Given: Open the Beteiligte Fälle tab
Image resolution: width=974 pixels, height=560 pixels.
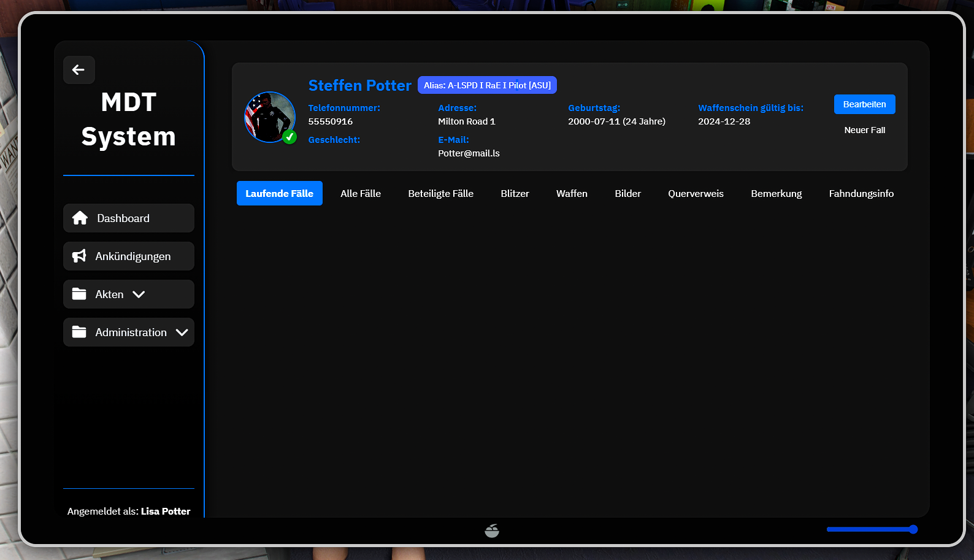Looking at the screenshot, I should tap(441, 193).
